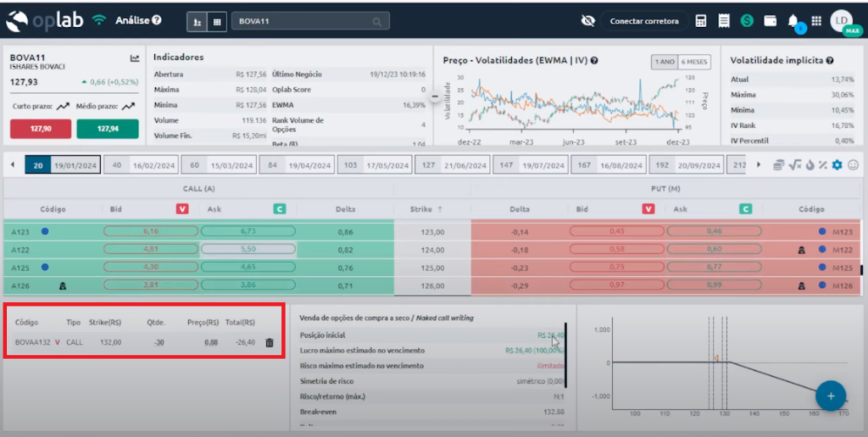Image resolution: width=868 pixels, height=437 pixels.
Task: Open the wallet icon
Action: click(770, 20)
